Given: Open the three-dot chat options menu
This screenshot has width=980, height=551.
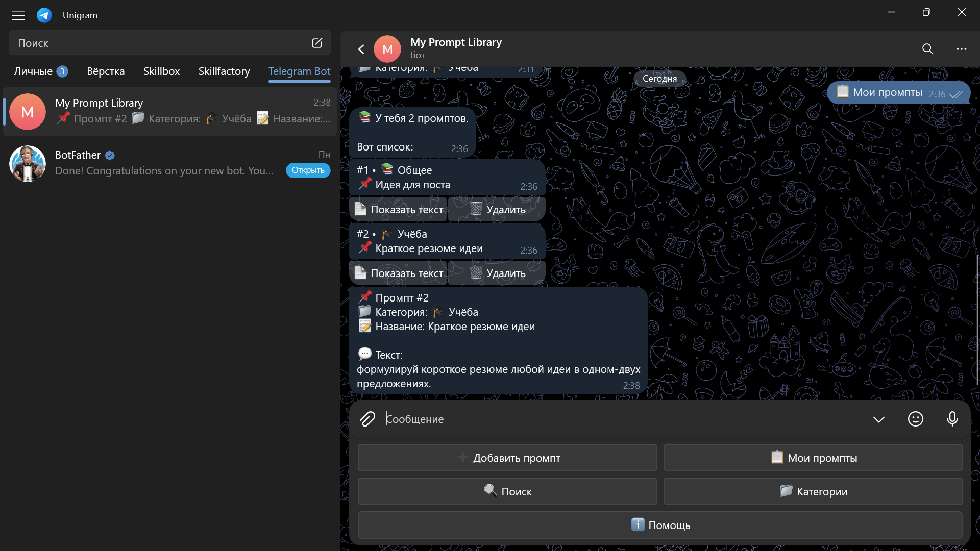Looking at the screenshot, I should (961, 49).
